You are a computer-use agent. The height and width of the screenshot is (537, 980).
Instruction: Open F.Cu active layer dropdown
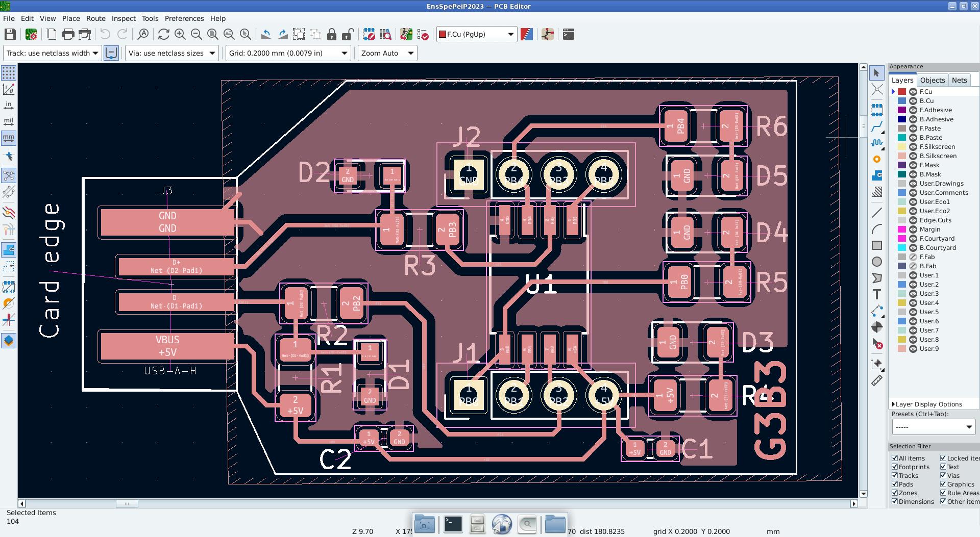(477, 34)
